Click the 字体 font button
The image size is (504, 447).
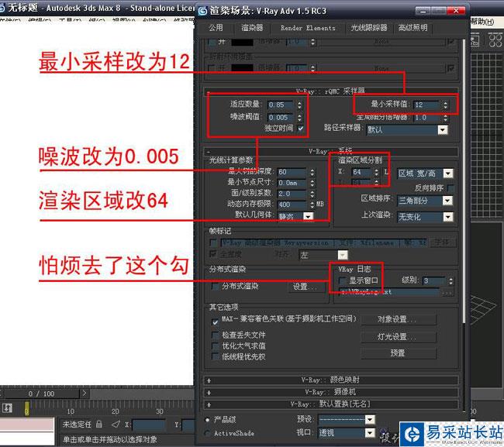point(442,242)
